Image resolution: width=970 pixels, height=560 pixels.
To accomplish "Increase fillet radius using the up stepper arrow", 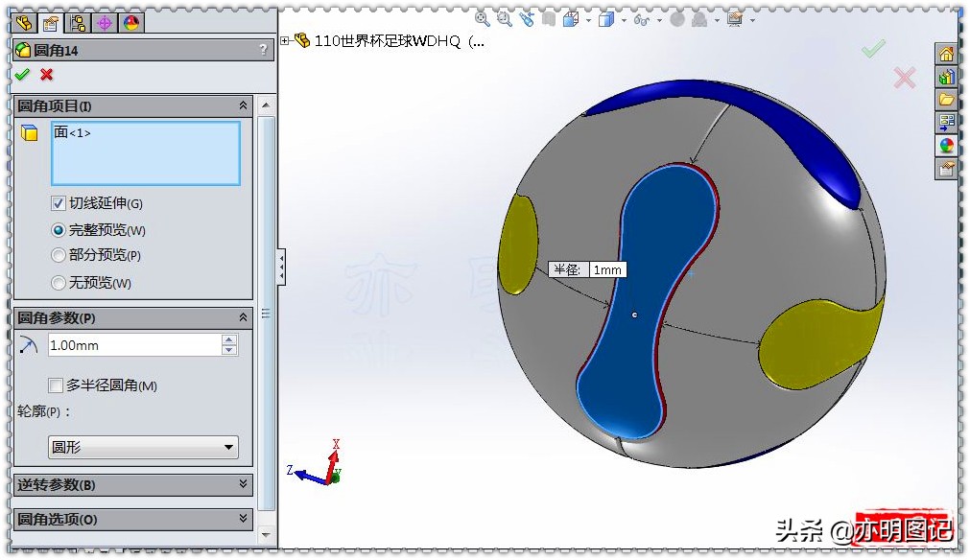I will [228, 340].
